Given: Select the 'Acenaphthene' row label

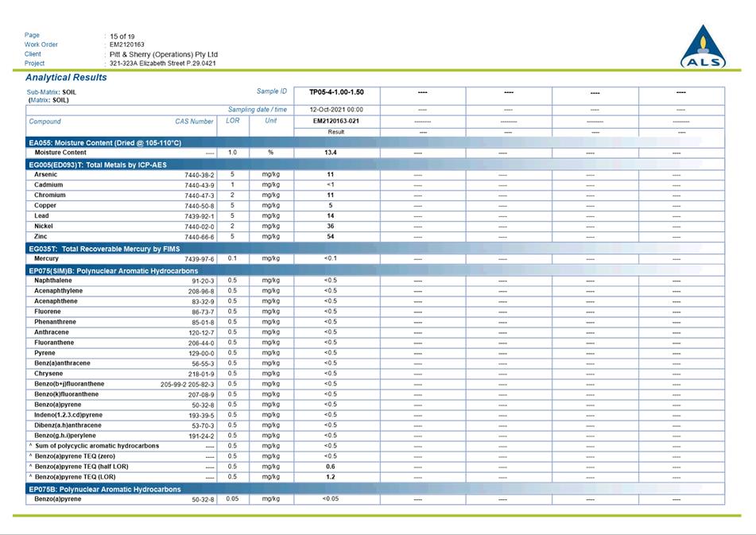Looking at the screenshot, I should tap(56, 301).
